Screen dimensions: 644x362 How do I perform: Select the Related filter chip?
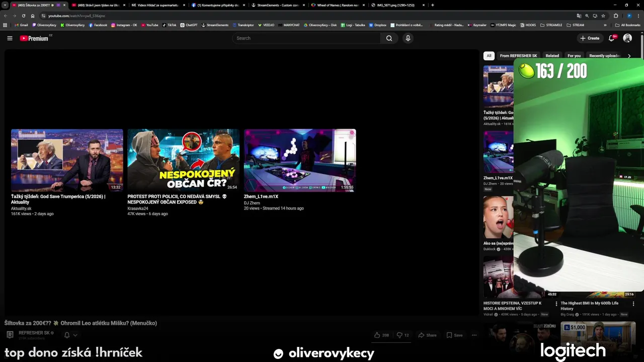(x=552, y=56)
